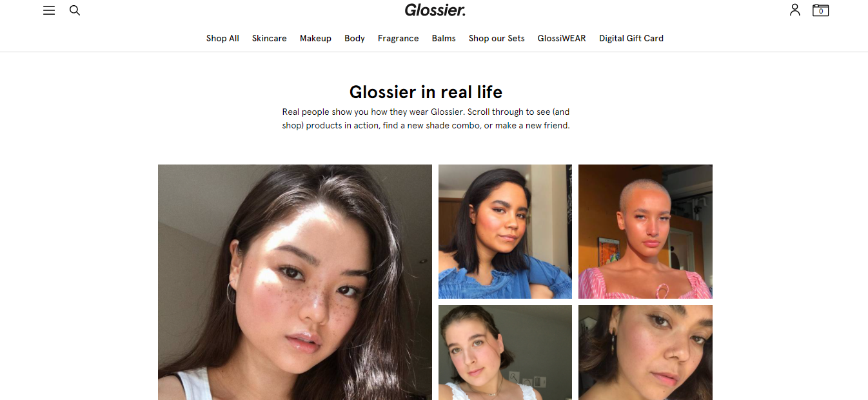Viewport: 868px width, 400px height.
Task: Select the Makeup category
Action: click(x=315, y=38)
